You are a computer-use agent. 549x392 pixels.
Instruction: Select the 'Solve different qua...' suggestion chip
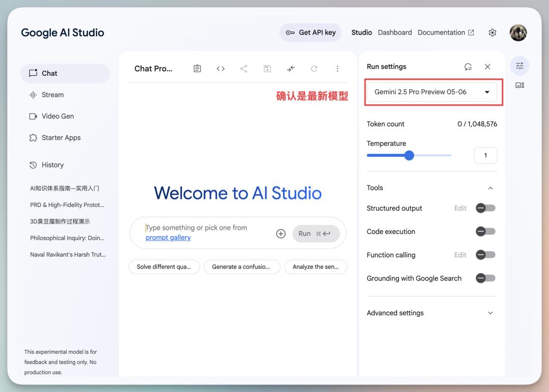pos(164,266)
